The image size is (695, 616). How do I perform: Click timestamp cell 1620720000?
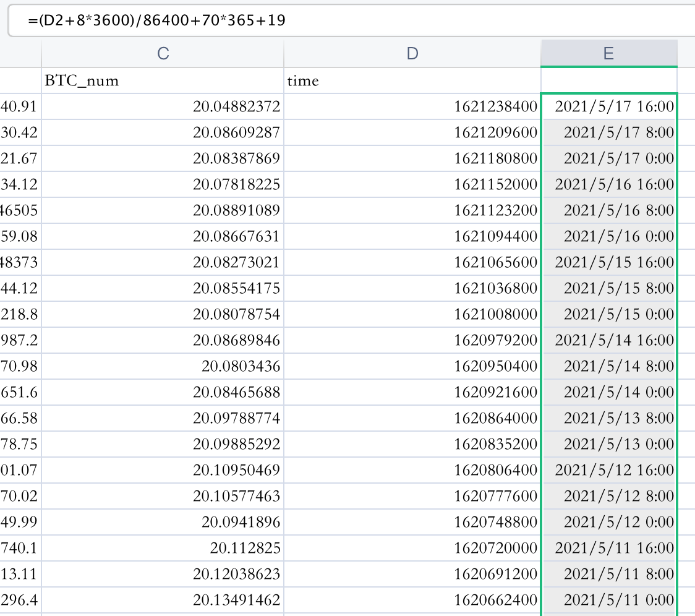(412, 548)
